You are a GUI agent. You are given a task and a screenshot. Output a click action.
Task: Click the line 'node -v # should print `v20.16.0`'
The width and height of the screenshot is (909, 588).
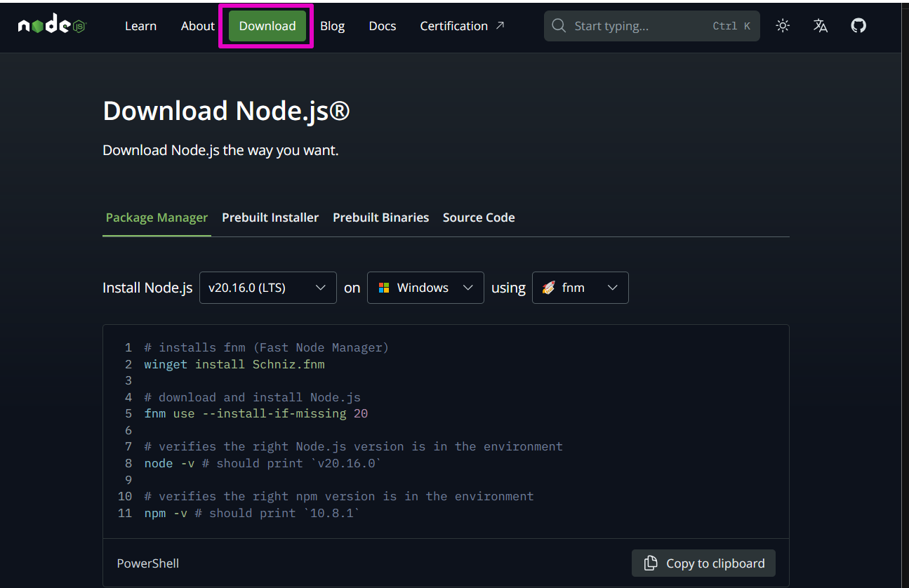tap(263, 463)
